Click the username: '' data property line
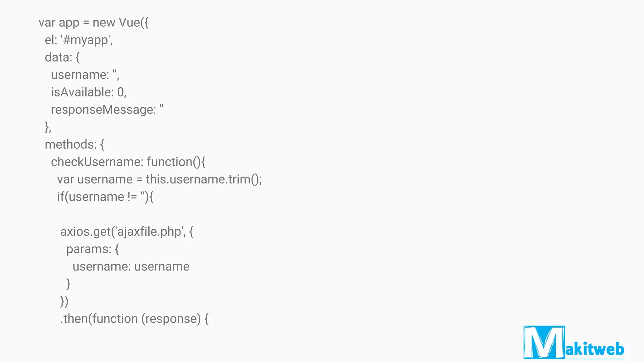The height and width of the screenshot is (362, 644). point(85,75)
